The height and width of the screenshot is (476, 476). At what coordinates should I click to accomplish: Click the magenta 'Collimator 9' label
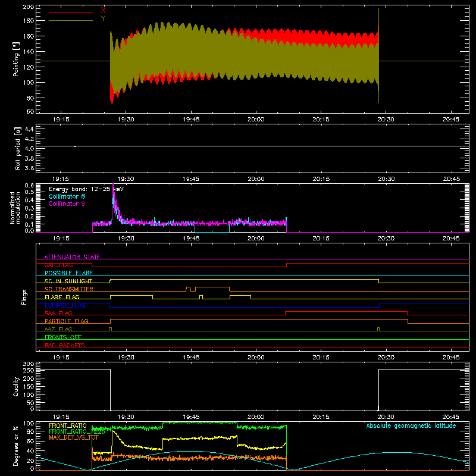[67, 203]
